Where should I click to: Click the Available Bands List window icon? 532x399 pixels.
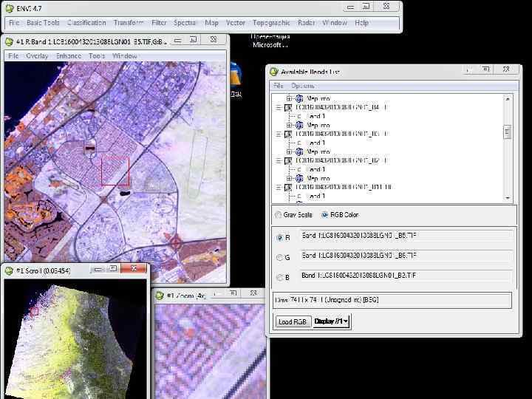point(273,72)
